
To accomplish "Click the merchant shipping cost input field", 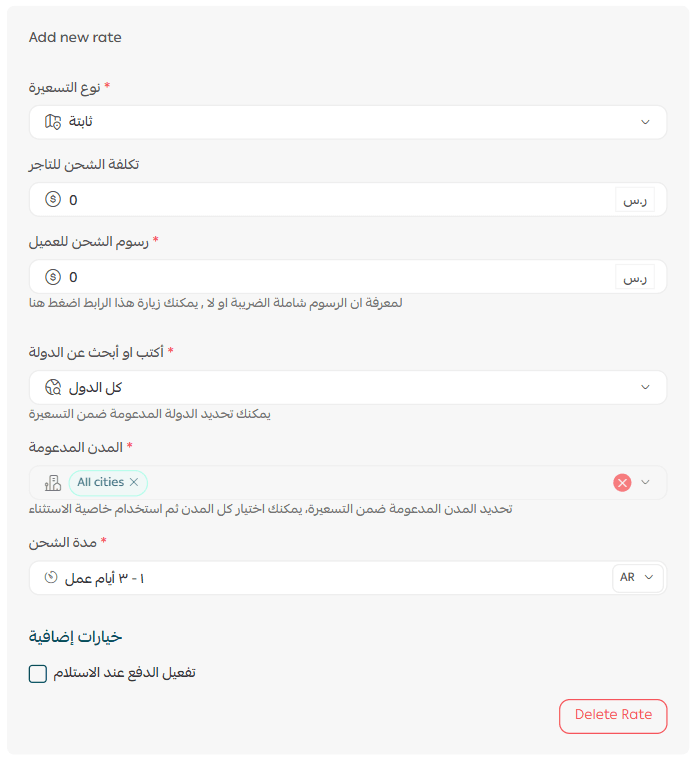I will 330,200.
